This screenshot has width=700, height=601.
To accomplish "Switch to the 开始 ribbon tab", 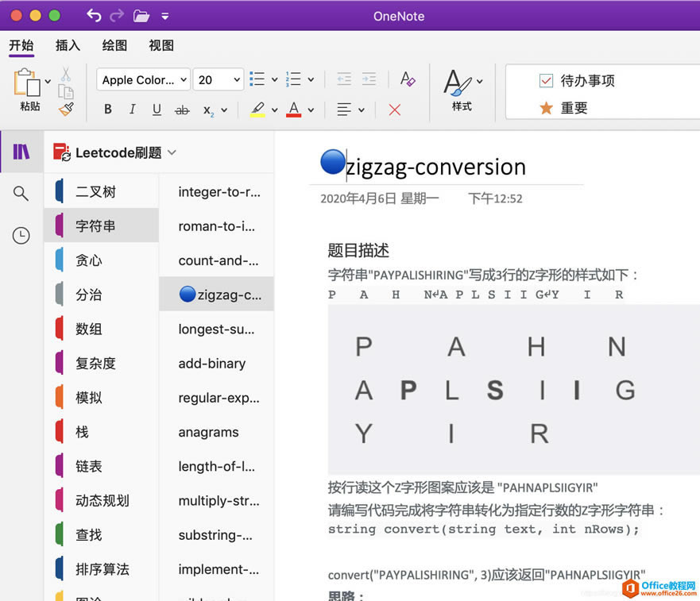I will [x=21, y=45].
